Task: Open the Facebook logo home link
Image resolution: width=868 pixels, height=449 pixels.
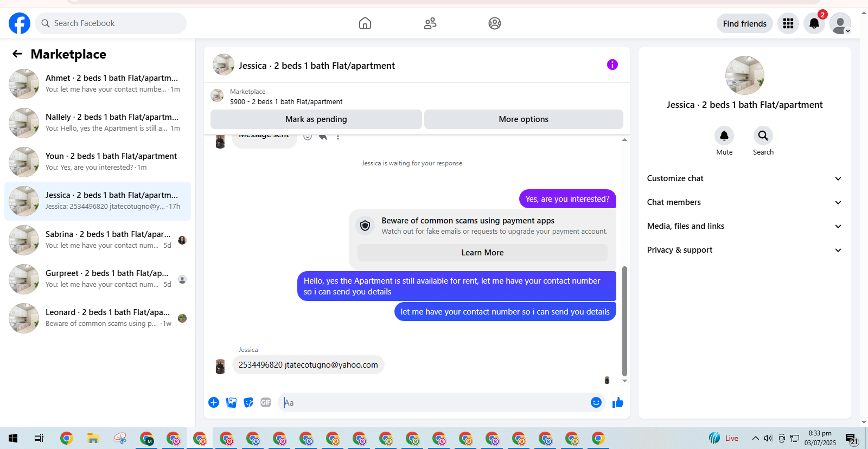Action: [x=20, y=23]
